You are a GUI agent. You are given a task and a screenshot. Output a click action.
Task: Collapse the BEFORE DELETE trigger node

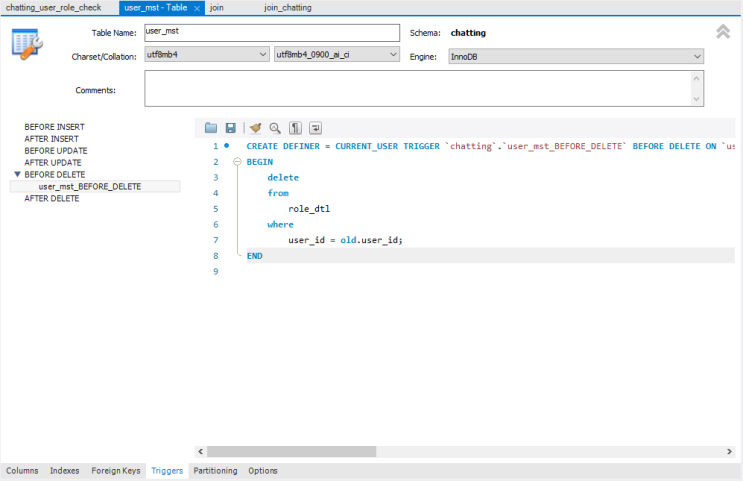click(x=18, y=174)
